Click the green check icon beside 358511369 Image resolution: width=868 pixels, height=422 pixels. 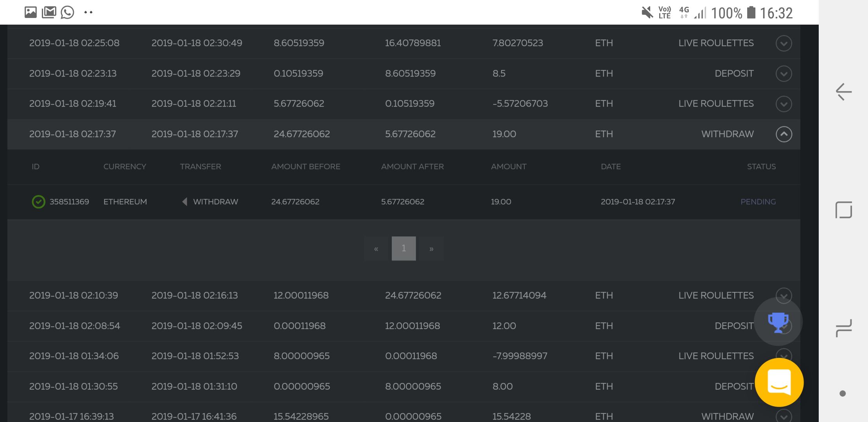tap(38, 202)
